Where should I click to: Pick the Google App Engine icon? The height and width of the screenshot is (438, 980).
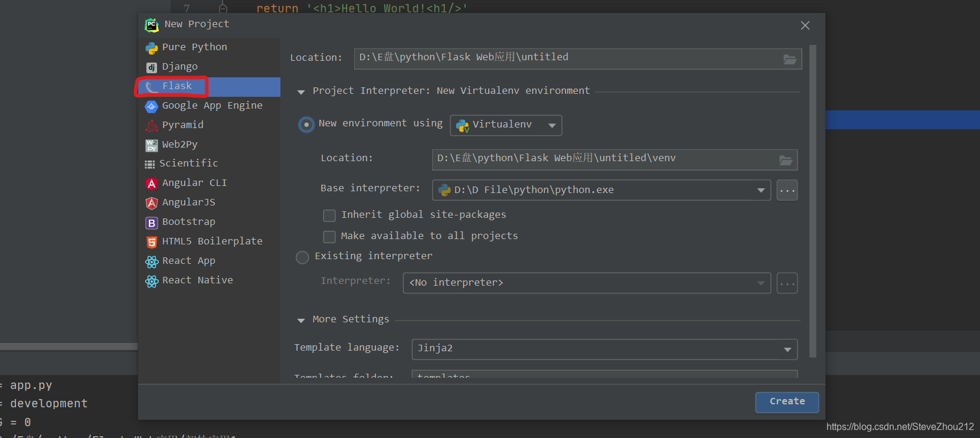[152, 106]
